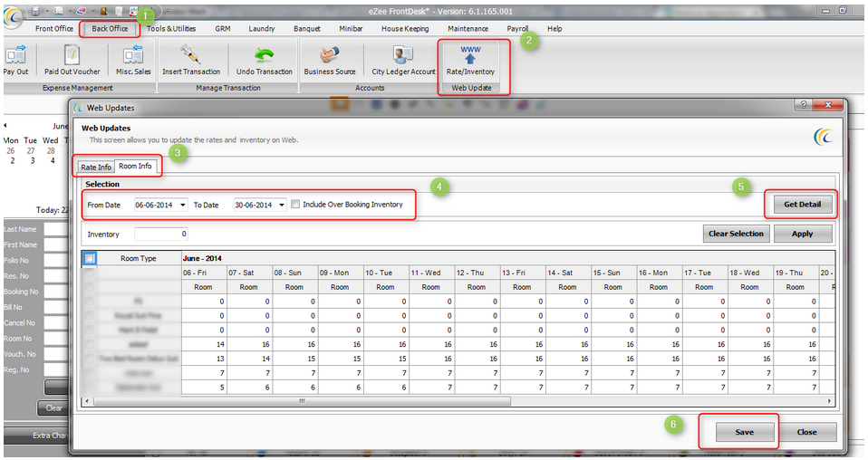Click the Apply button
This screenshot has height=460, width=868.
[x=802, y=234]
